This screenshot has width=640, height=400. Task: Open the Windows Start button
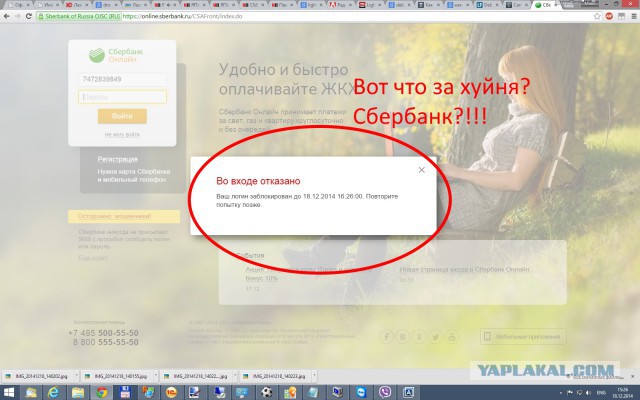point(7,393)
